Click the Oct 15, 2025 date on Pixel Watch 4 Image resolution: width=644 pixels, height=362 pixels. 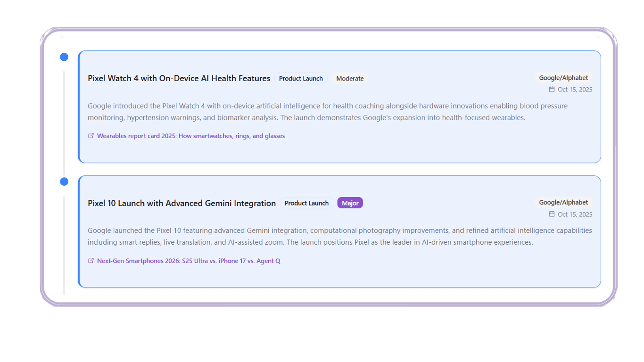575,90
